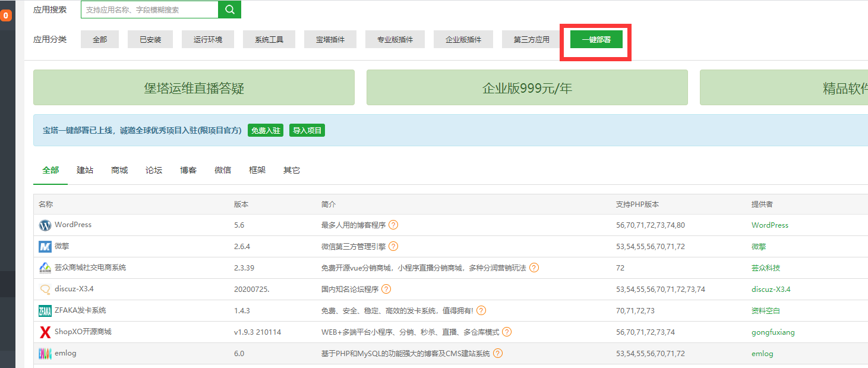Select the 专业版插件 category button
Viewport: 868px width, 368px height.
point(395,40)
